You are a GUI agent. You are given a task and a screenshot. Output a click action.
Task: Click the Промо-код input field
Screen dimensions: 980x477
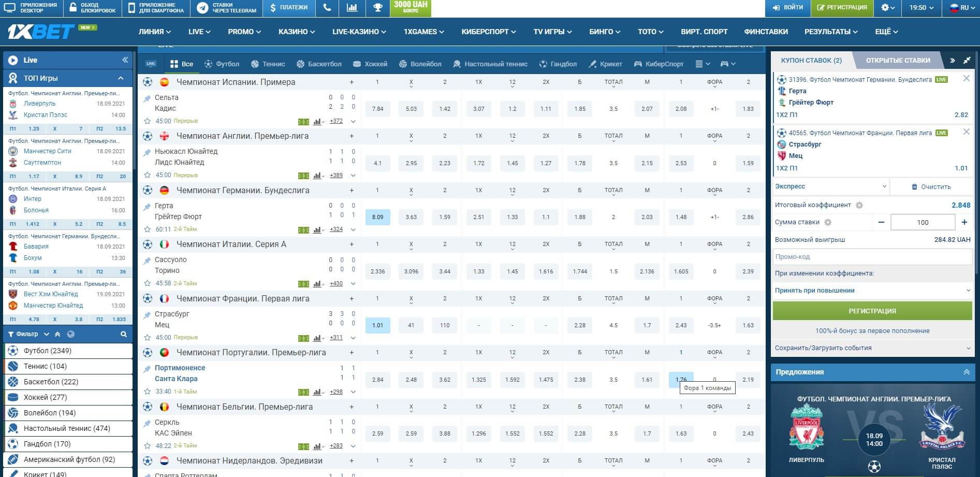(x=872, y=257)
